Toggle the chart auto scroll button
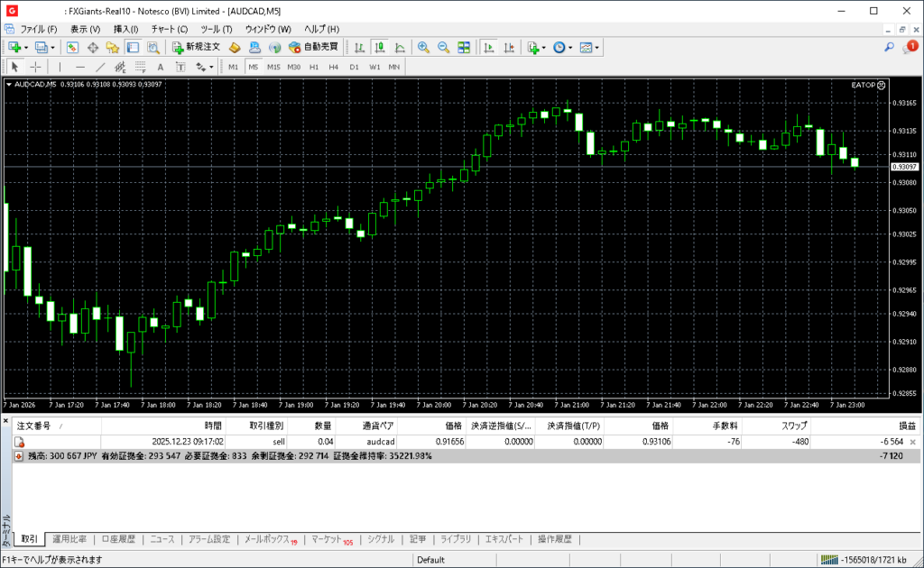This screenshot has width=924, height=568. point(489,47)
